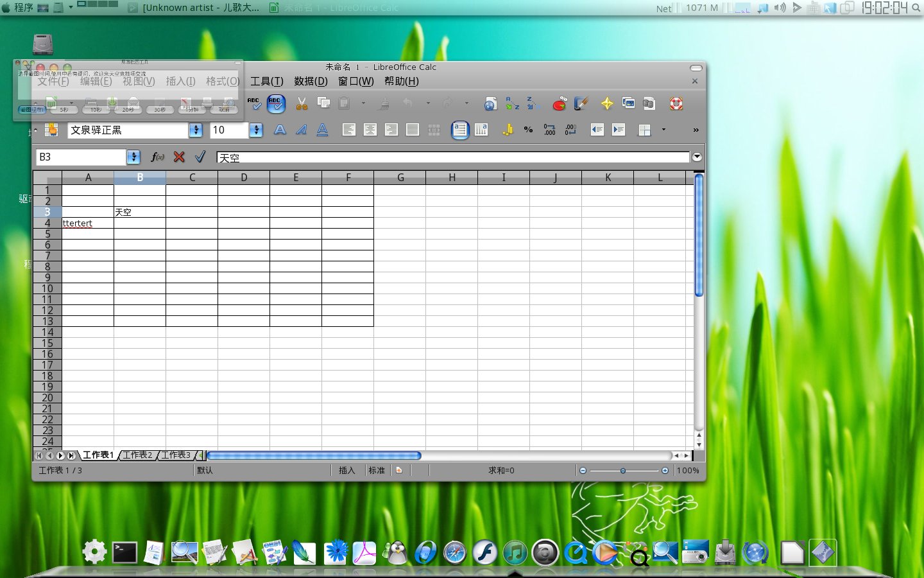
Task: Open the Styles and Formatting icon
Action: pyautogui.click(x=51, y=130)
